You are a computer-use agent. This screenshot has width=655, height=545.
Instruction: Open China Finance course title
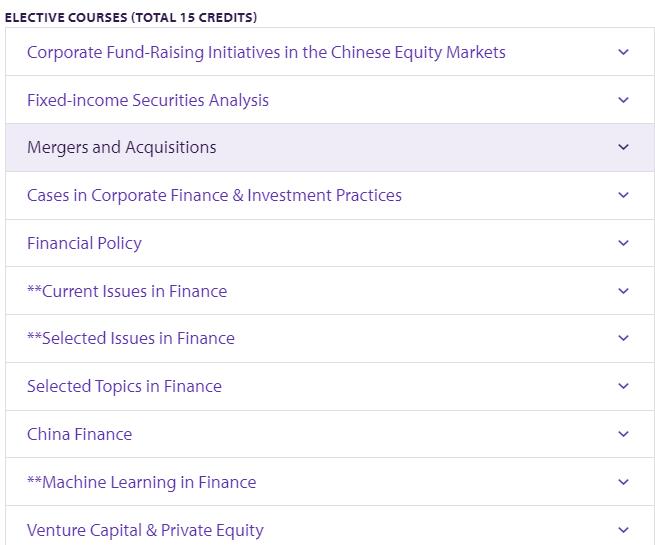(79, 434)
